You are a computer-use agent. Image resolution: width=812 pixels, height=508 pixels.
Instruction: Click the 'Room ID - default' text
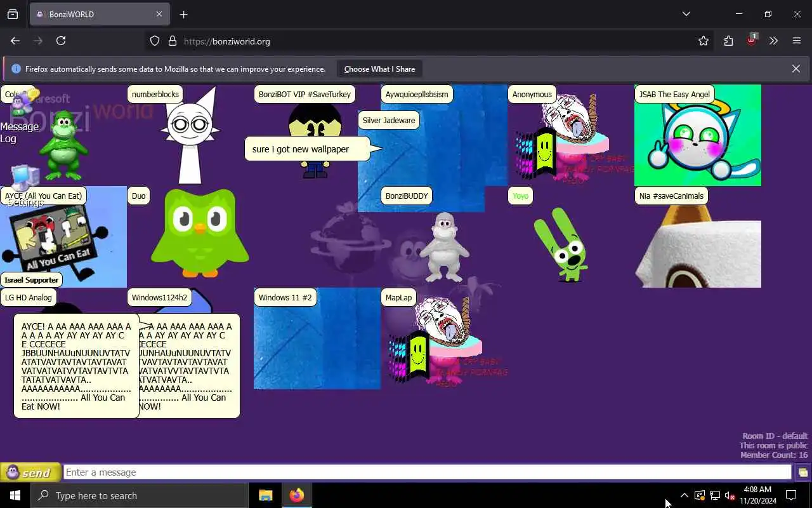[775, 436]
